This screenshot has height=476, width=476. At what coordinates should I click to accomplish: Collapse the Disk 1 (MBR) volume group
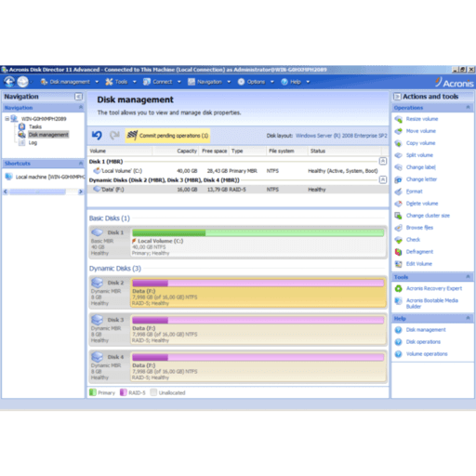click(383, 161)
